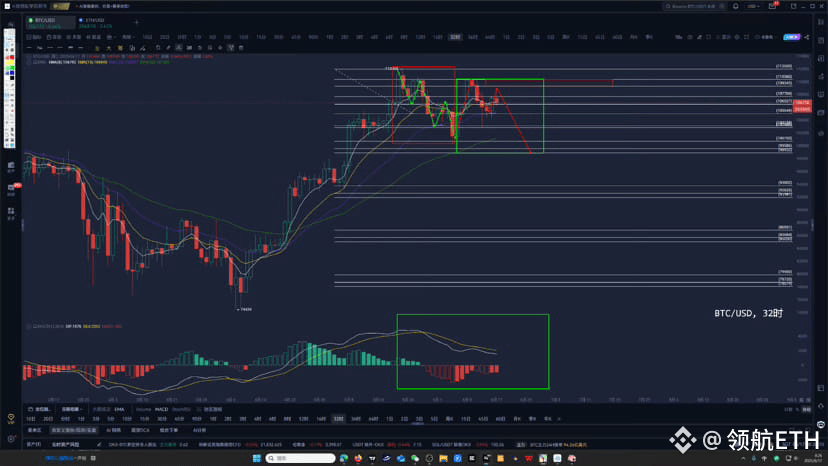The height and width of the screenshot is (466, 828).
Task: Click the symbol search box in the title bar
Action: tap(694, 6)
